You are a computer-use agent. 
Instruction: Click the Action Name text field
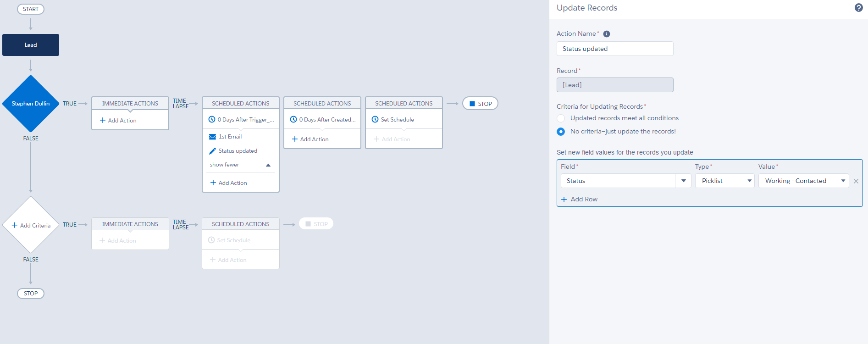coord(614,49)
